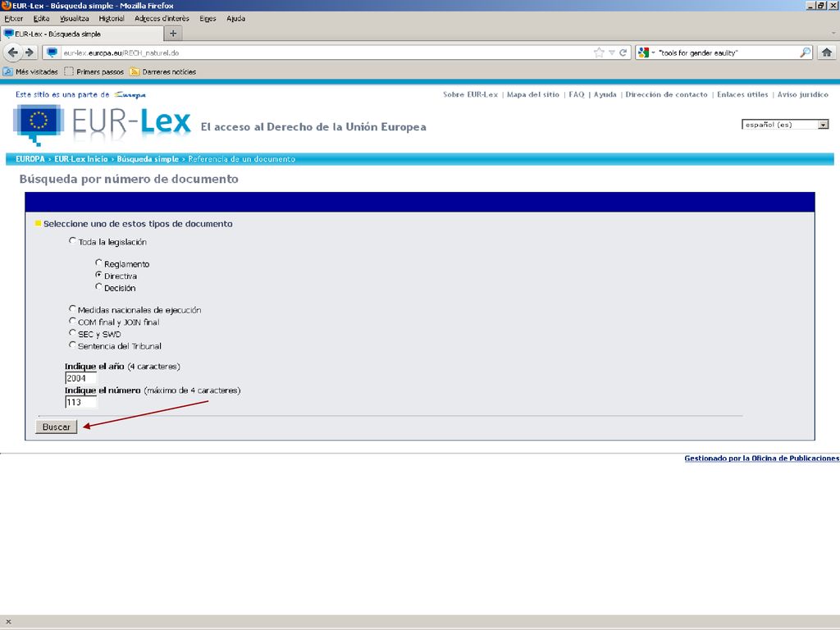This screenshot has width=840, height=630.
Task: Close the add-on bar with the x
Action: pyautogui.click(x=8, y=622)
